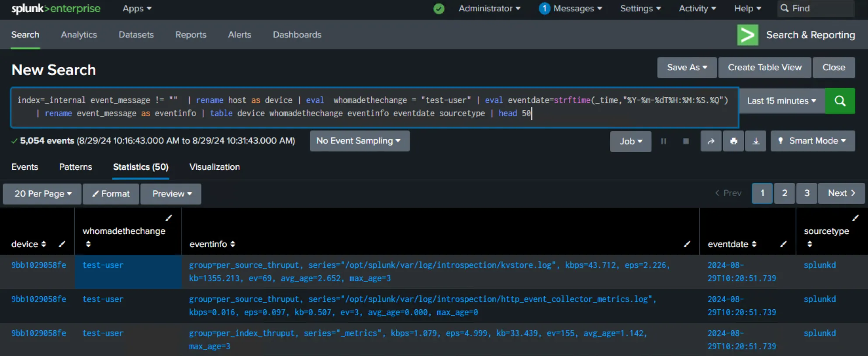Click the green Search & Reporting app icon
Viewport: 868px width, 356px height.
coord(748,35)
